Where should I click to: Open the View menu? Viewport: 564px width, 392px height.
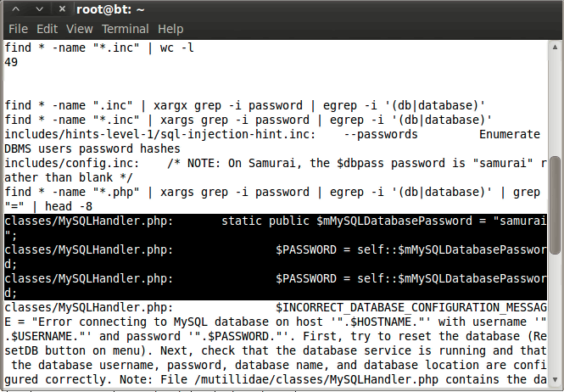[x=80, y=29]
